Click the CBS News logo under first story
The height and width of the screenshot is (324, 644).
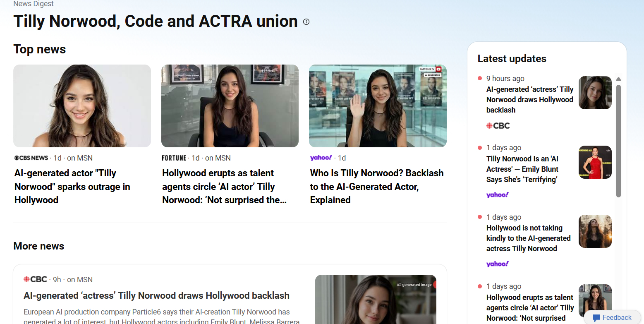31,158
